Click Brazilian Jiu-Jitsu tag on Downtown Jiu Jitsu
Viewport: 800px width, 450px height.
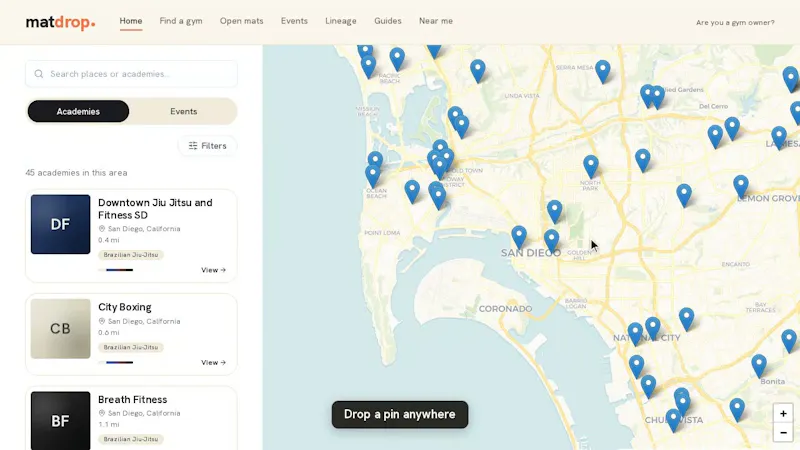pyautogui.click(x=131, y=255)
